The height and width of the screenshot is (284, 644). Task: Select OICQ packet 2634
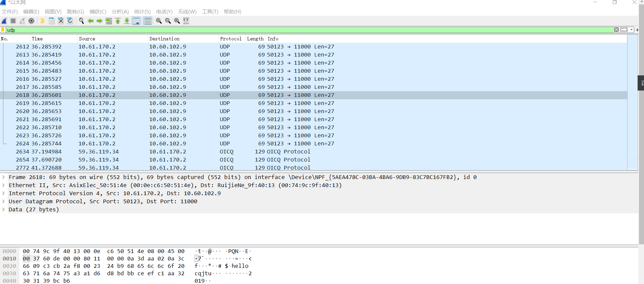313,152
